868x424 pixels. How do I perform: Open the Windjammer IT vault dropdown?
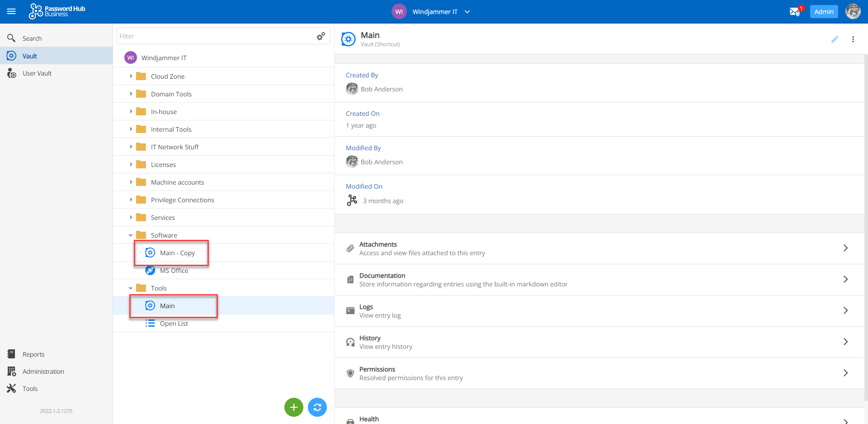(x=467, y=12)
